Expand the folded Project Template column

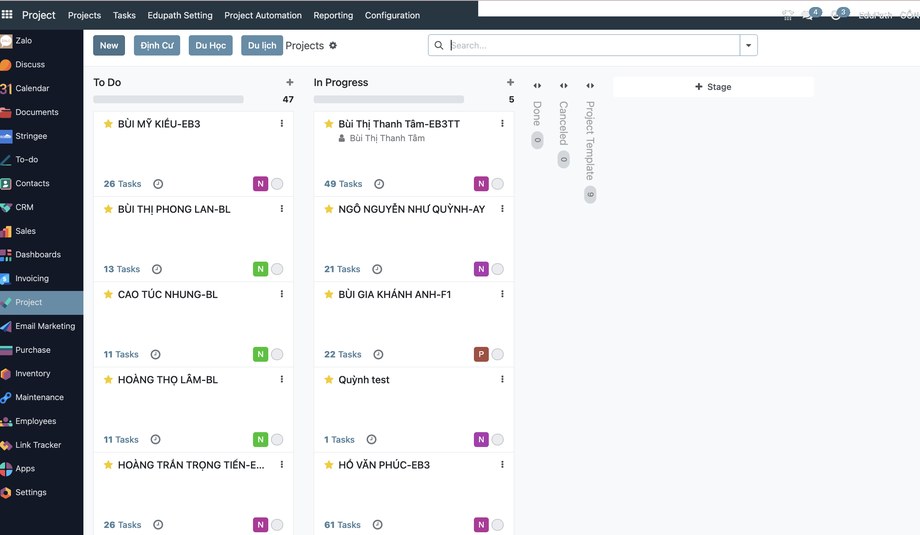pos(590,86)
